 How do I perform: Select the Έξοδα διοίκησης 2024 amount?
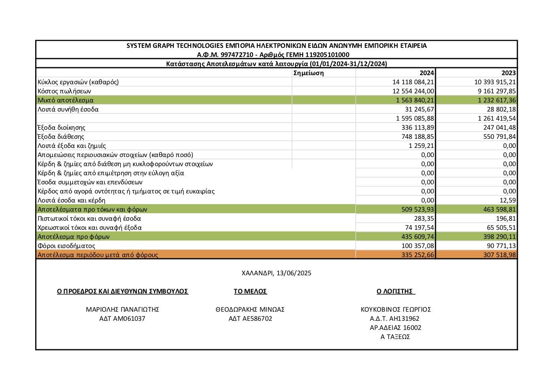pyautogui.click(x=417, y=127)
